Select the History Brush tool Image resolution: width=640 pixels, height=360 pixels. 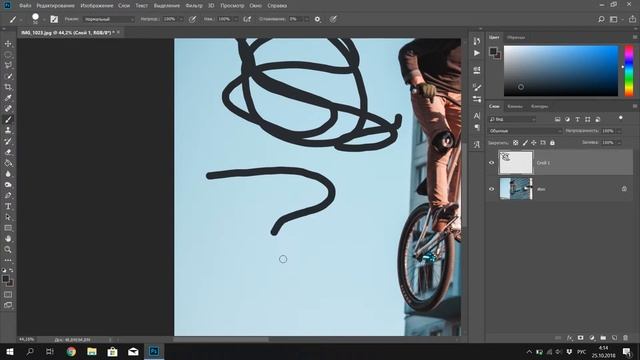8,141
